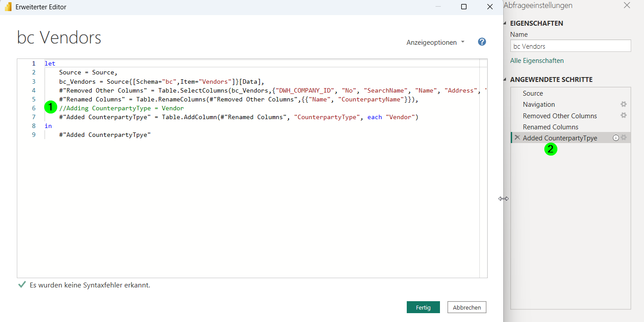
Task: Open settings gear for Removed Other Columns
Action: point(624,115)
